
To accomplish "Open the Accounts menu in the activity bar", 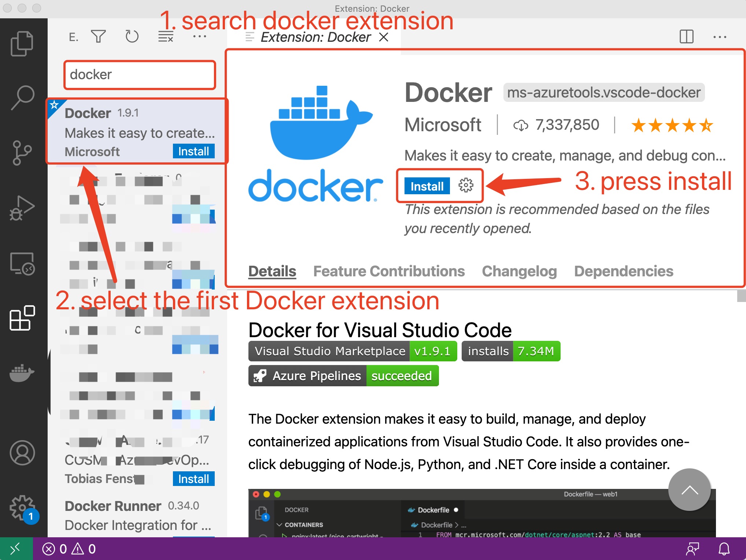I will (x=22, y=453).
